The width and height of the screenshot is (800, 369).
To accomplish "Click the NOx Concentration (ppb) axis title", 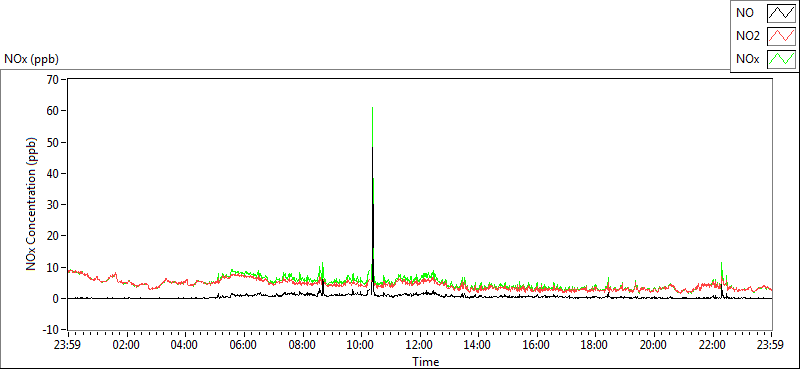I will tap(31, 203).
